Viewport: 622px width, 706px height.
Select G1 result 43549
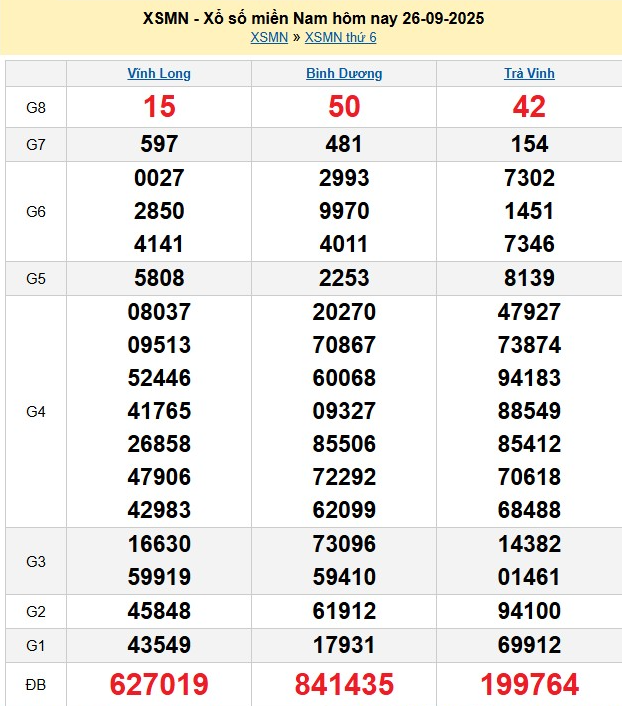coord(159,645)
